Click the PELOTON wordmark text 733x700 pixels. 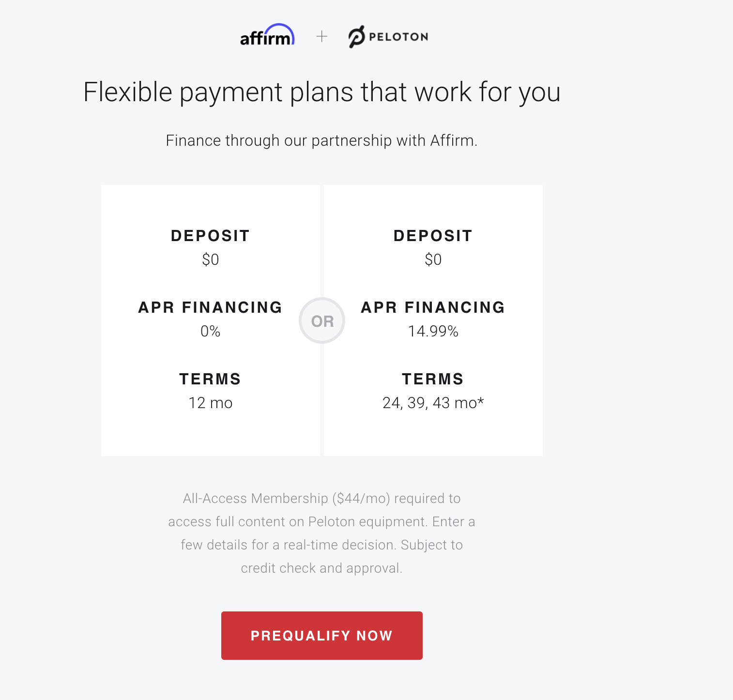tap(398, 37)
